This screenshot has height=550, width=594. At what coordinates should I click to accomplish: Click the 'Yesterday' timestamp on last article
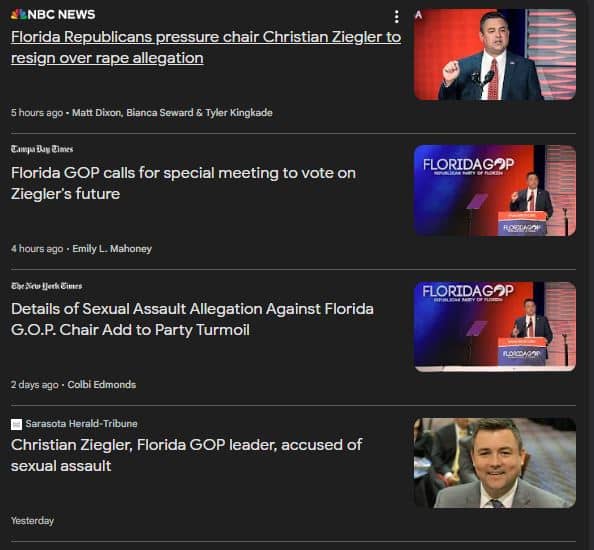point(33,521)
